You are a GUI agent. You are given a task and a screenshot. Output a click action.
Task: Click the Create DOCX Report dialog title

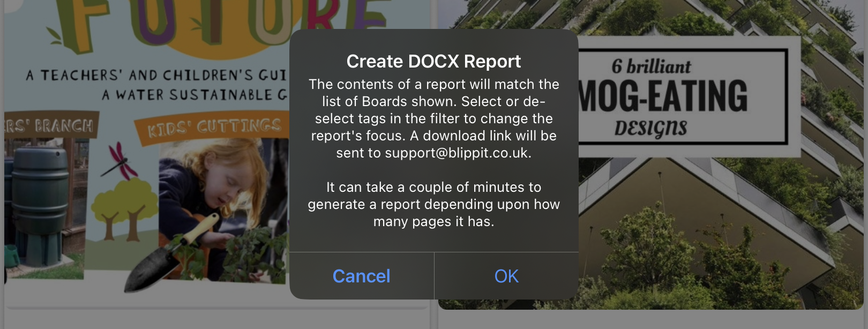[x=433, y=62]
